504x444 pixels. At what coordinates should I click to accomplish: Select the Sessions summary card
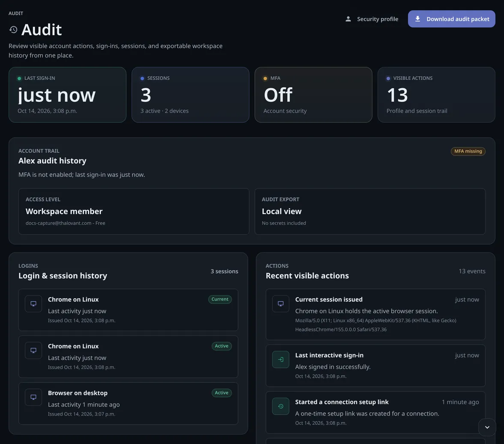[190, 94]
